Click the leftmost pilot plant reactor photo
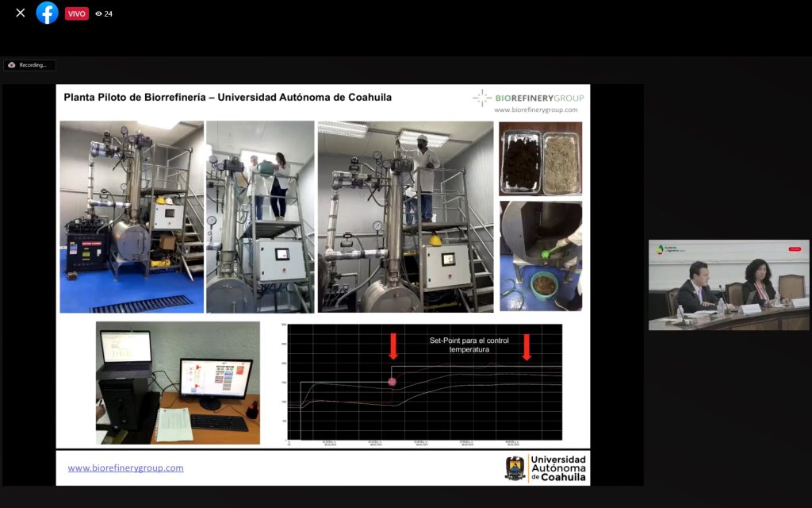Viewport: 812px width, 508px height. click(x=132, y=217)
